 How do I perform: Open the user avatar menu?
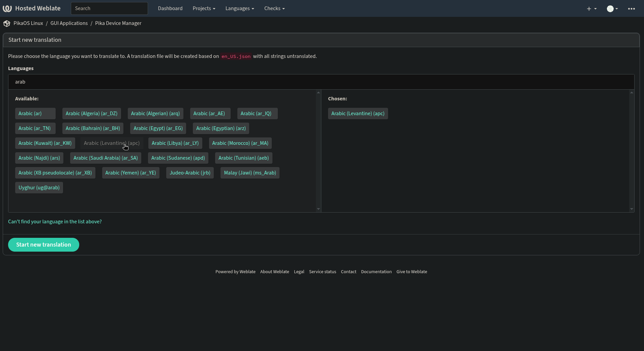(612, 9)
